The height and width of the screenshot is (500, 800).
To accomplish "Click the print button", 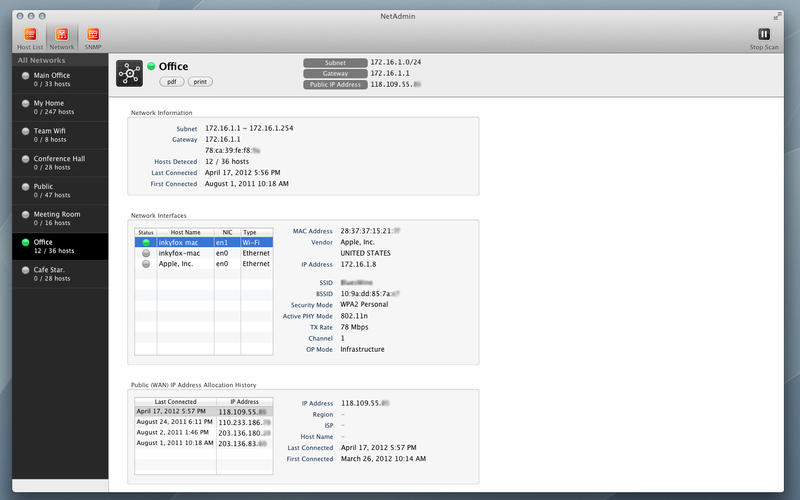I will coord(200,82).
